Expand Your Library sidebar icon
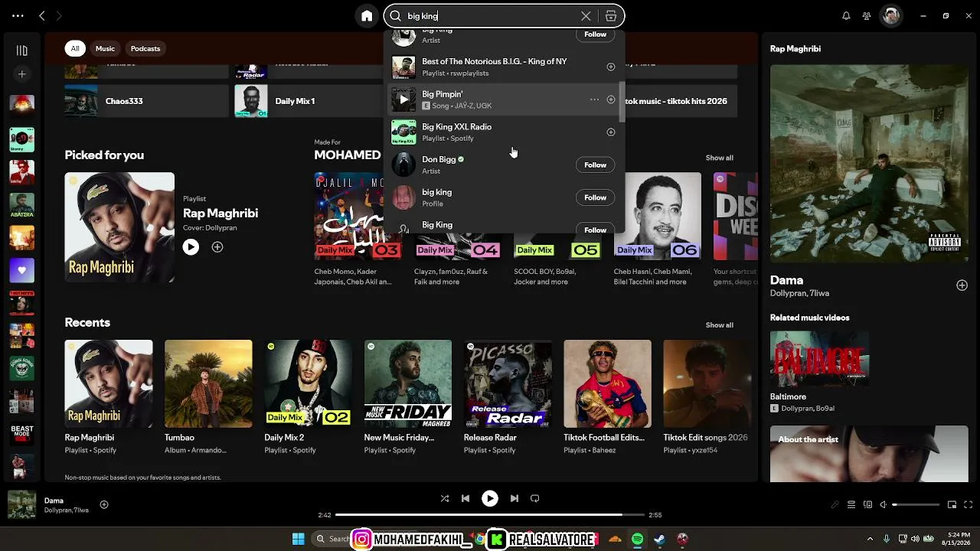This screenshot has width=980, height=551. click(x=22, y=51)
